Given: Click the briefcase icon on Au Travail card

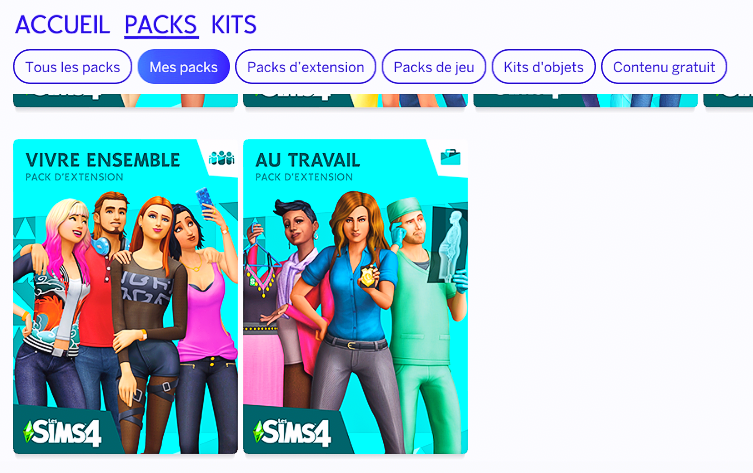Looking at the screenshot, I should 450,157.
